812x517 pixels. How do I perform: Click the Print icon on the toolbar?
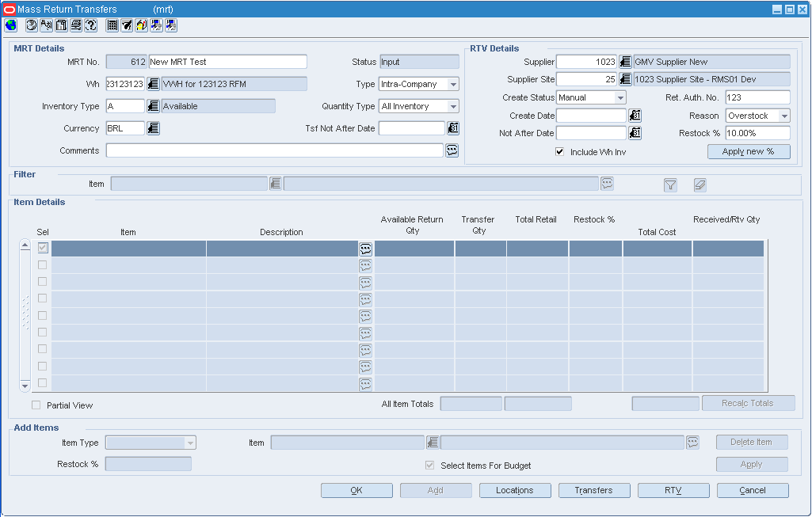click(x=75, y=25)
